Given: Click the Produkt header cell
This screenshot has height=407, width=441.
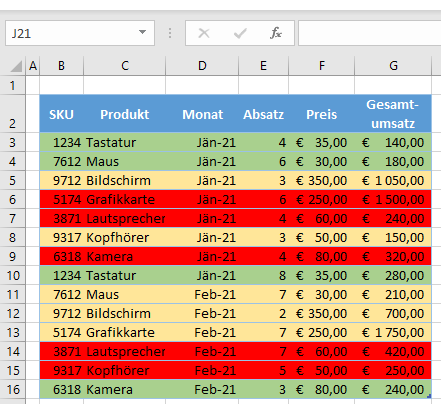Looking at the screenshot, I should (125, 114).
